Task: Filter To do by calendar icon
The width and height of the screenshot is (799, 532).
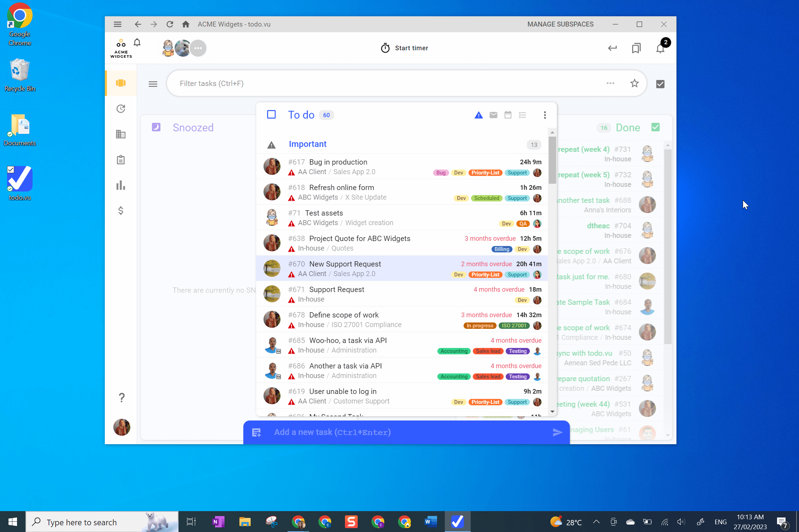Action: tap(508, 115)
